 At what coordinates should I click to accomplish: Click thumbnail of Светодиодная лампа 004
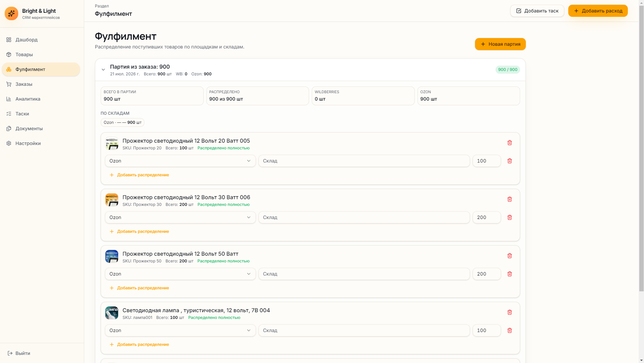click(112, 313)
